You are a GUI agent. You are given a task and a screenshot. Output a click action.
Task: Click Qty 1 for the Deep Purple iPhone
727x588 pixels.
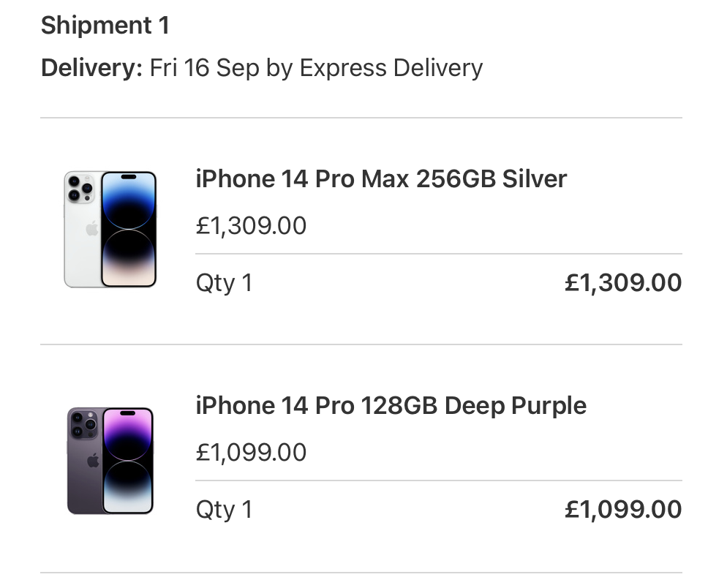[x=224, y=510]
